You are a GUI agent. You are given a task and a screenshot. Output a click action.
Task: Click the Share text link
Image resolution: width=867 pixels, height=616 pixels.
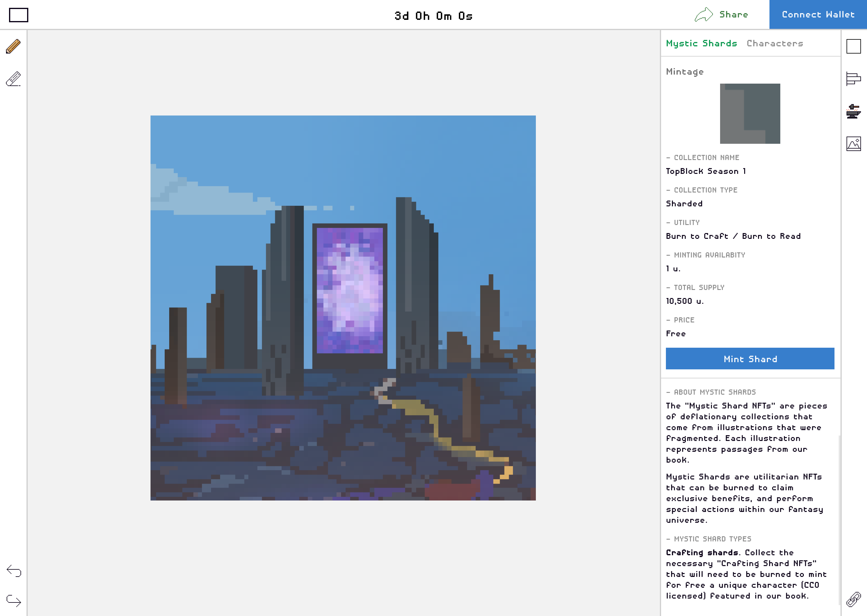pyautogui.click(x=733, y=15)
